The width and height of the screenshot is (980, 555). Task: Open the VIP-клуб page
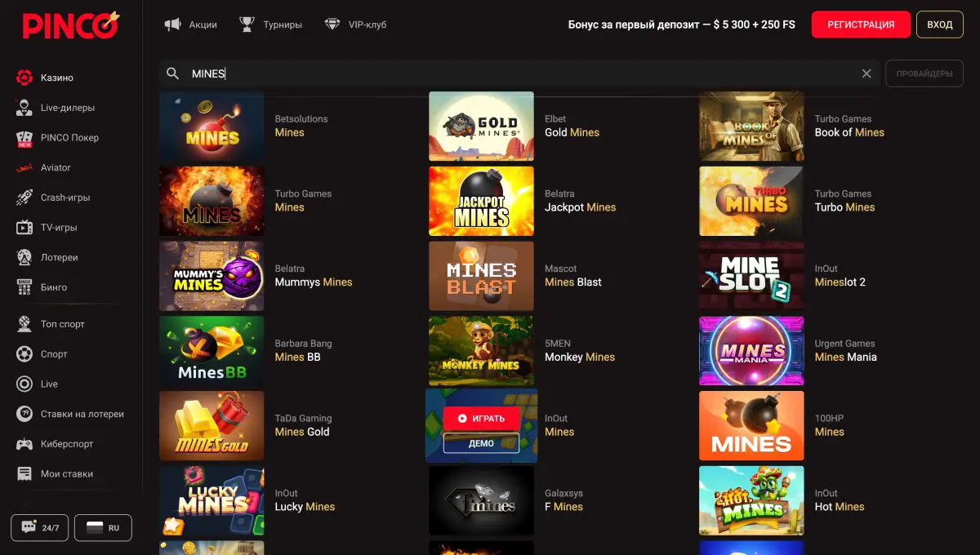tap(356, 24)
